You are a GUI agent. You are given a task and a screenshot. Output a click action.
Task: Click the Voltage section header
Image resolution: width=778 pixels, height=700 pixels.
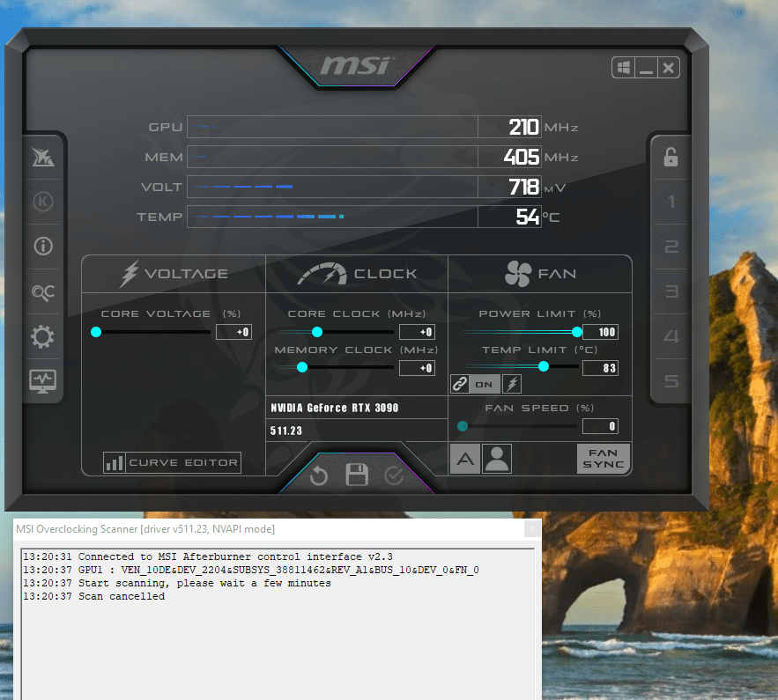pyautogui.click(x=174, y=274)
